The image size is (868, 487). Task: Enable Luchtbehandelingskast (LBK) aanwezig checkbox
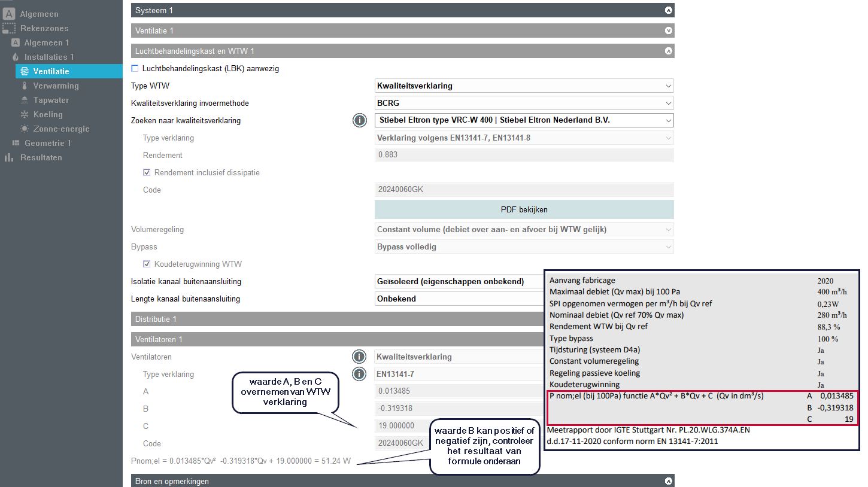pos(135,68)
